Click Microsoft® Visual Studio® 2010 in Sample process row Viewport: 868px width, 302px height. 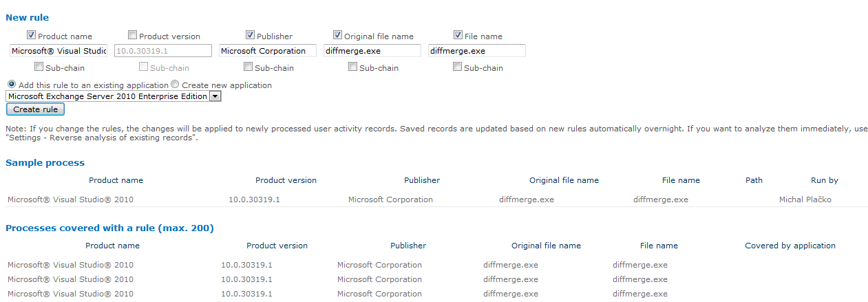[x=70, y=199]
